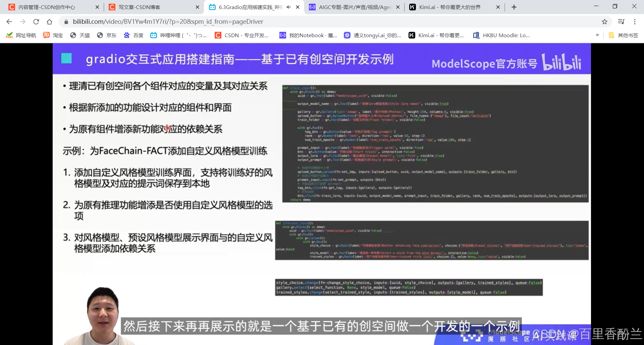Open the browser three-dot menu

(635, 22)
